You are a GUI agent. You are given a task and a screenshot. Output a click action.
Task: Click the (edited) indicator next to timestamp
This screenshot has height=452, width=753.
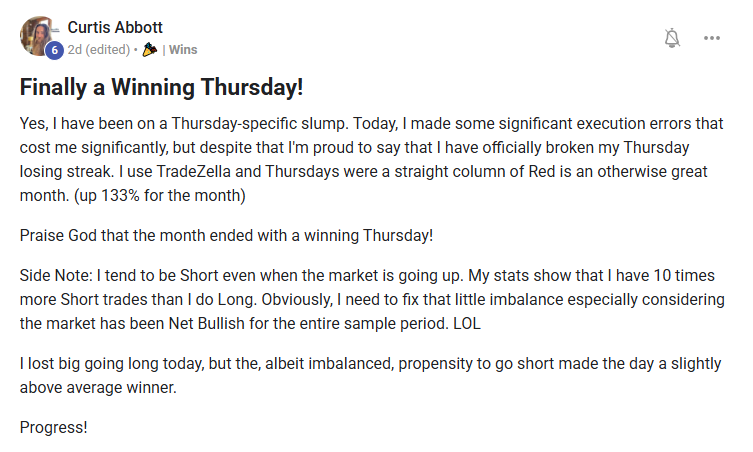tap(108, 49)
